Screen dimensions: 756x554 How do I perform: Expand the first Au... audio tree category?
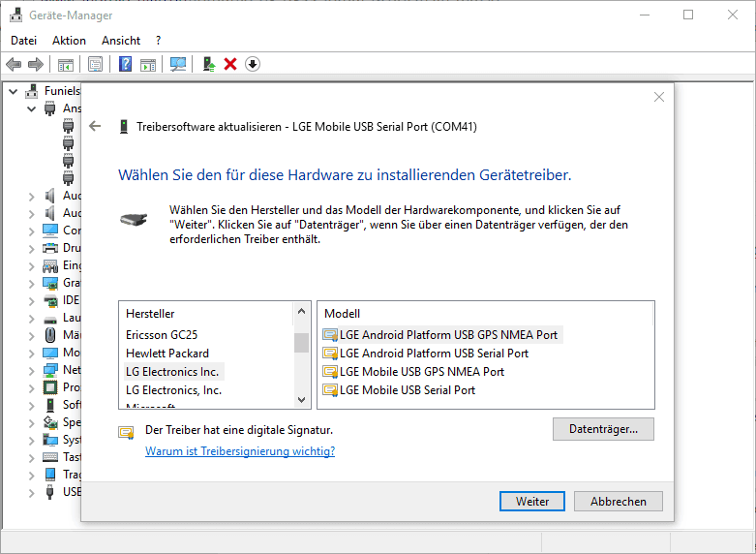click(x=32, y=197)
